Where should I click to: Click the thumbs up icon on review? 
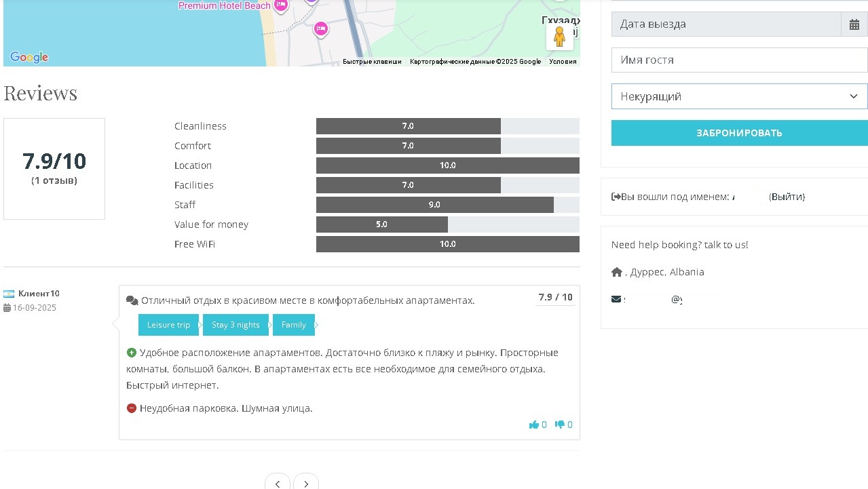534,425
